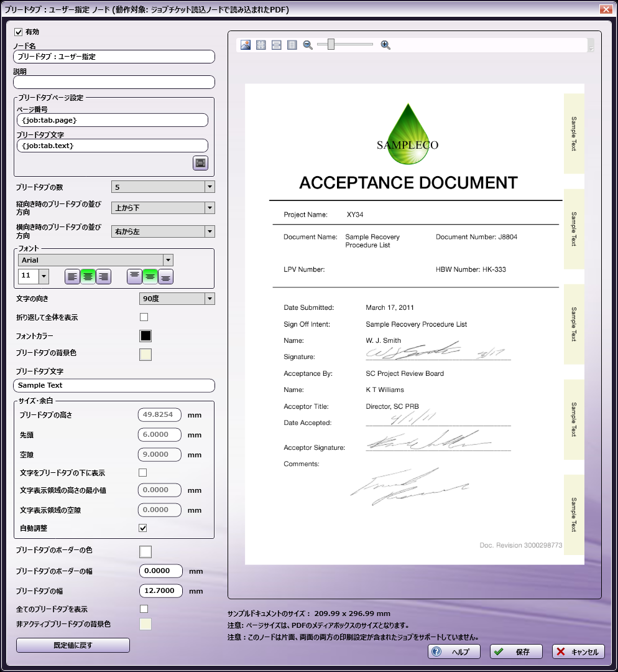618x672 pixels.
Task: Click the 空隙 9.0000 field
Action: pyautogui.click(x=160, y=455)
